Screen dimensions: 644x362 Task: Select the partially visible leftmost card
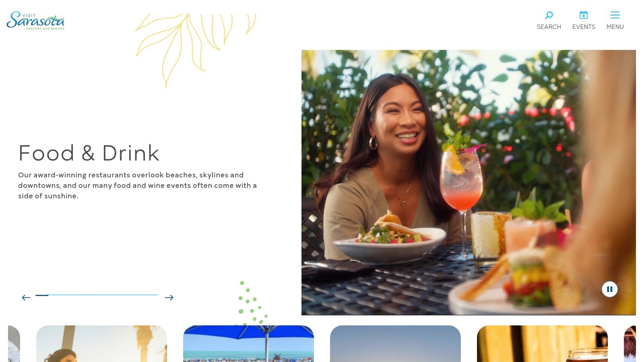(14, 343)
